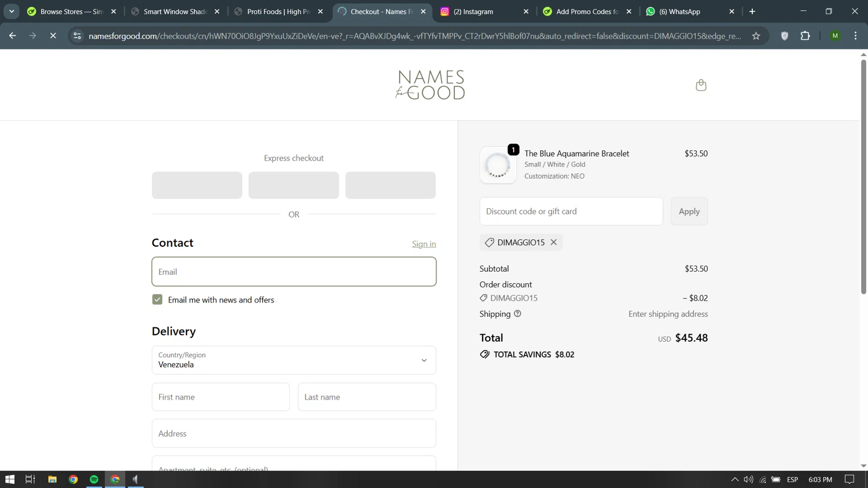This screenshot has width=868, height=488.
Task: Open the network icon in system tray
Action: [x=763, y=479]
